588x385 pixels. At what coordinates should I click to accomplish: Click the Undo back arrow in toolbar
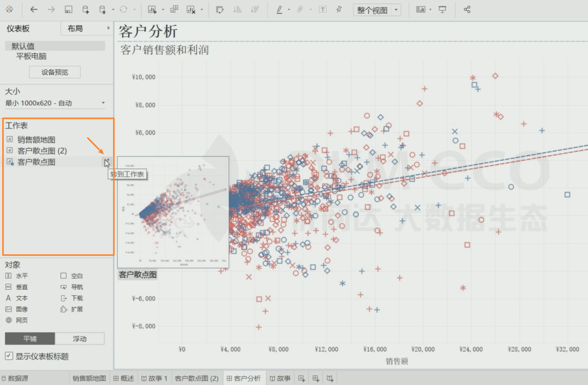point(34,10)
